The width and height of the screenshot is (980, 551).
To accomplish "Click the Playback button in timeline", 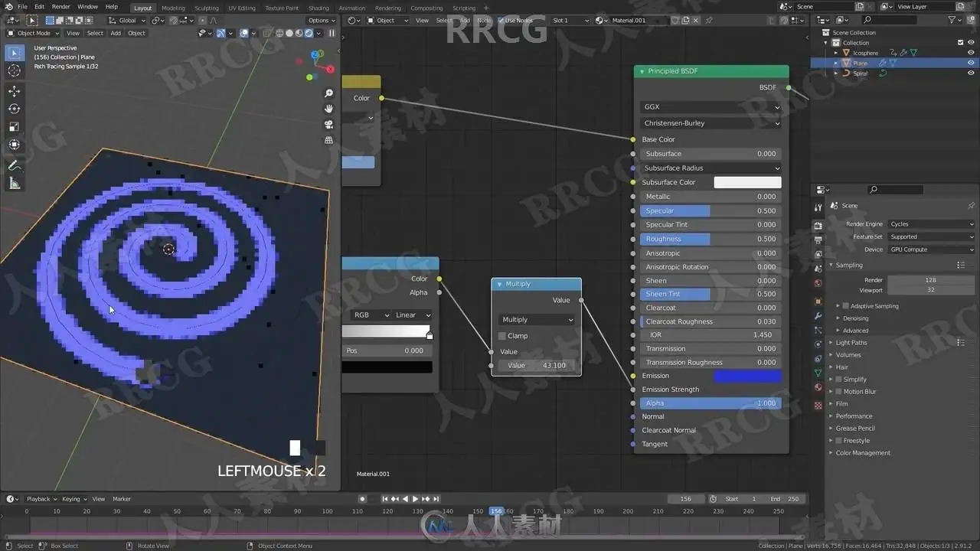I will (x=38, y=499).
